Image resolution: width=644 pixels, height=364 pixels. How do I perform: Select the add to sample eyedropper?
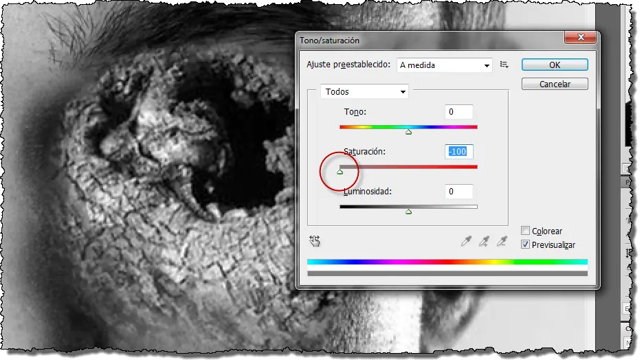pos(484,241)
